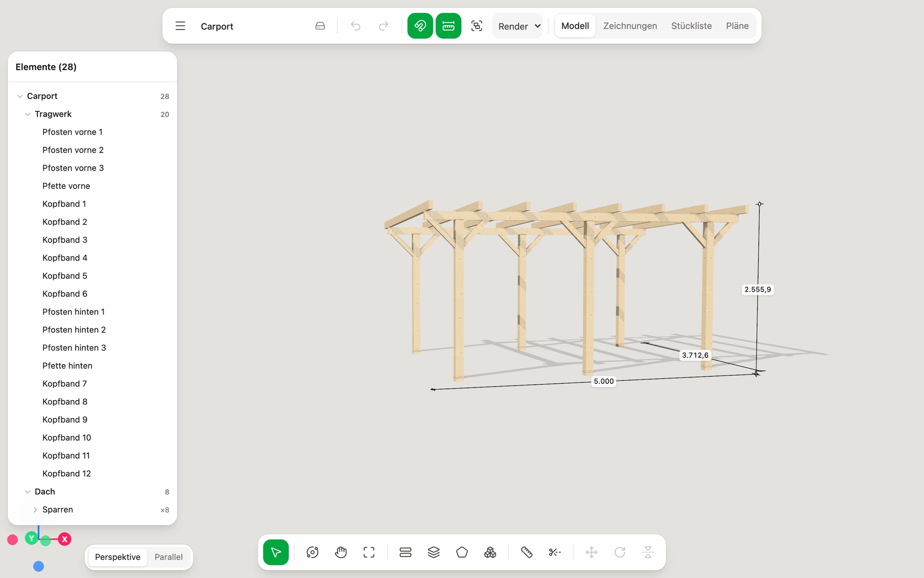This screenshot has width=924, height=578.
Task: Switch to the Modell tab
Action: [x=575, y=26]
